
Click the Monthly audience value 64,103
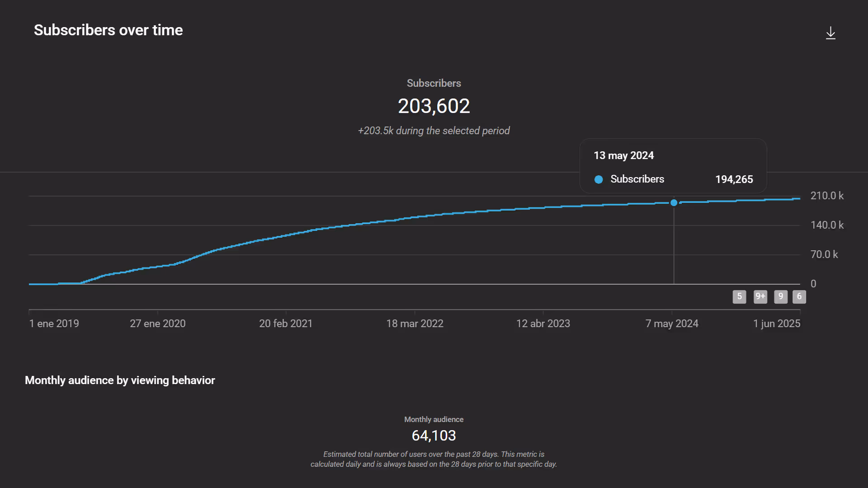pyautogui.click(x=434, y=436)
